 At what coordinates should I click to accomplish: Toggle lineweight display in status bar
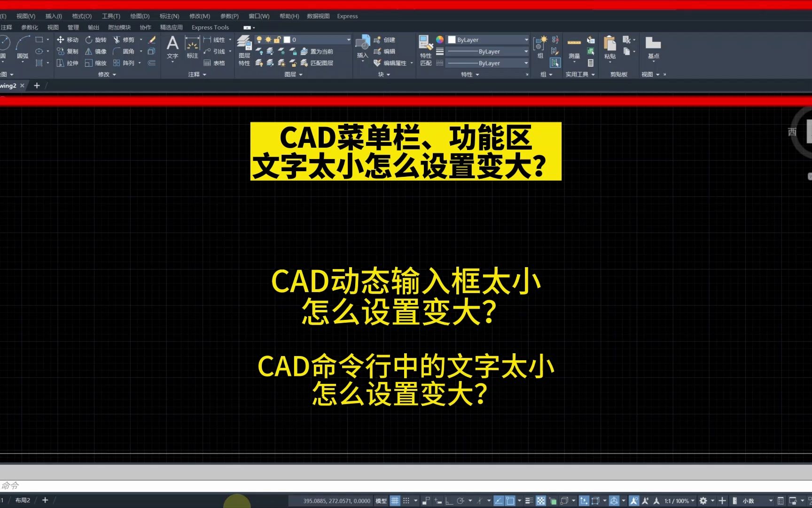tap(529, 501)
